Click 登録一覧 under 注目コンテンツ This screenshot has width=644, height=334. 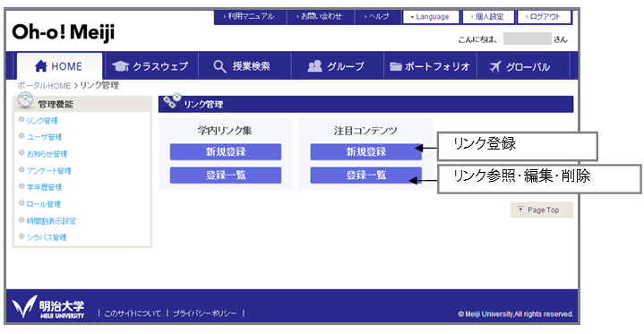[x=366, y=175]
